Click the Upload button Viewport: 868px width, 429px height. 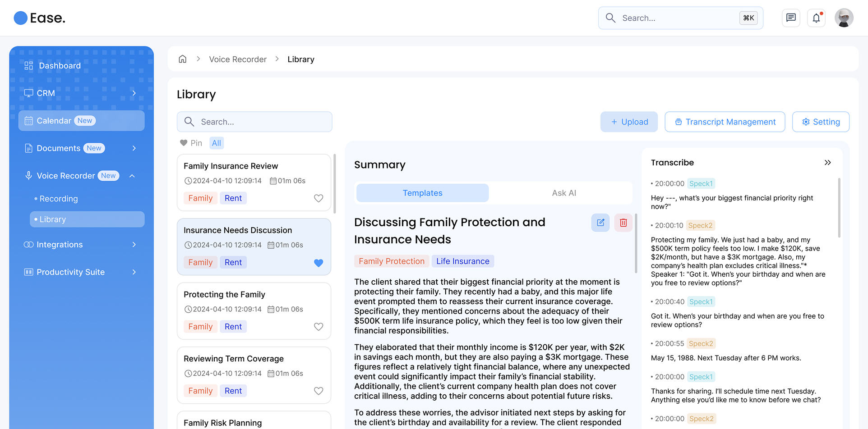point(629,122)
